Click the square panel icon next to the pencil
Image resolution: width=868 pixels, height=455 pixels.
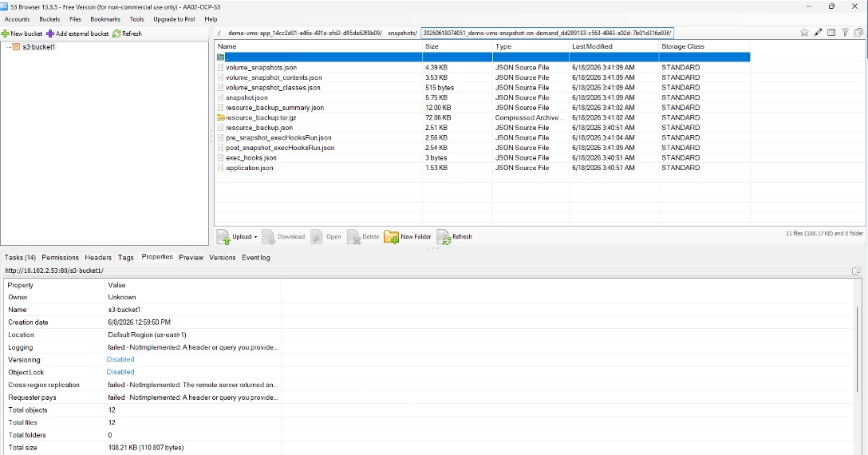(x=831, y=33)
